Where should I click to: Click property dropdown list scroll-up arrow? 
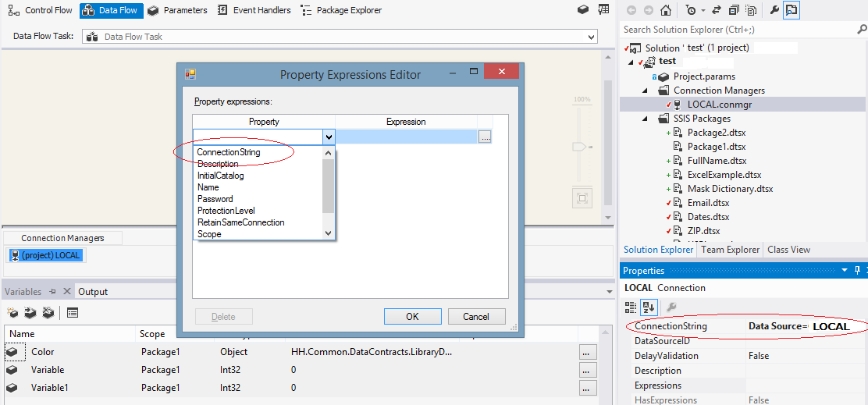coord(329,153)
